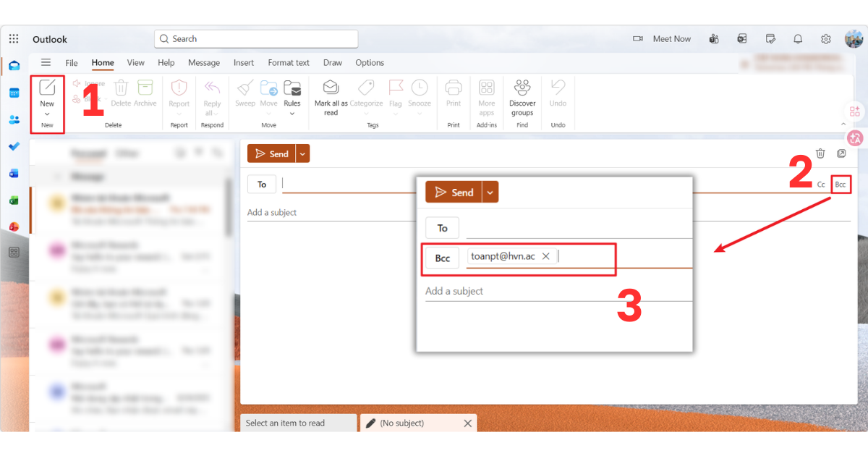This screenshot has height=456, width=868.
Task: Show the Bcc field in the compose header
Action: (841, 184)
